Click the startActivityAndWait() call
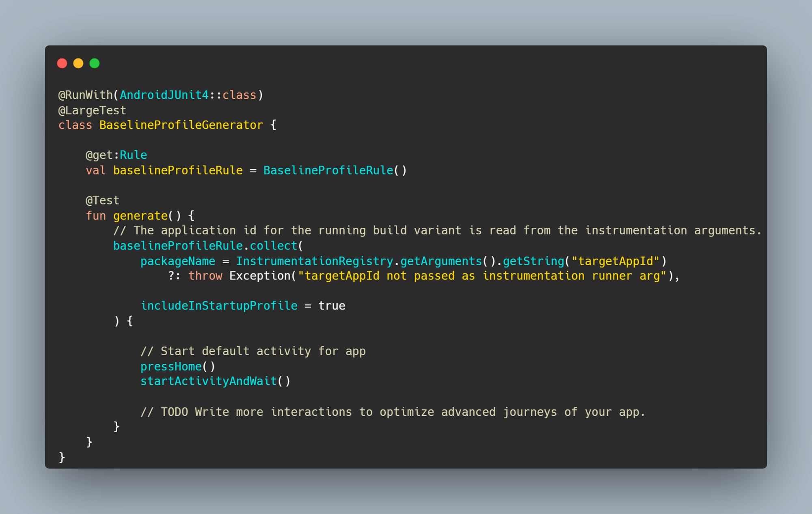The image size is (812, 514). (x=215, y=381)
